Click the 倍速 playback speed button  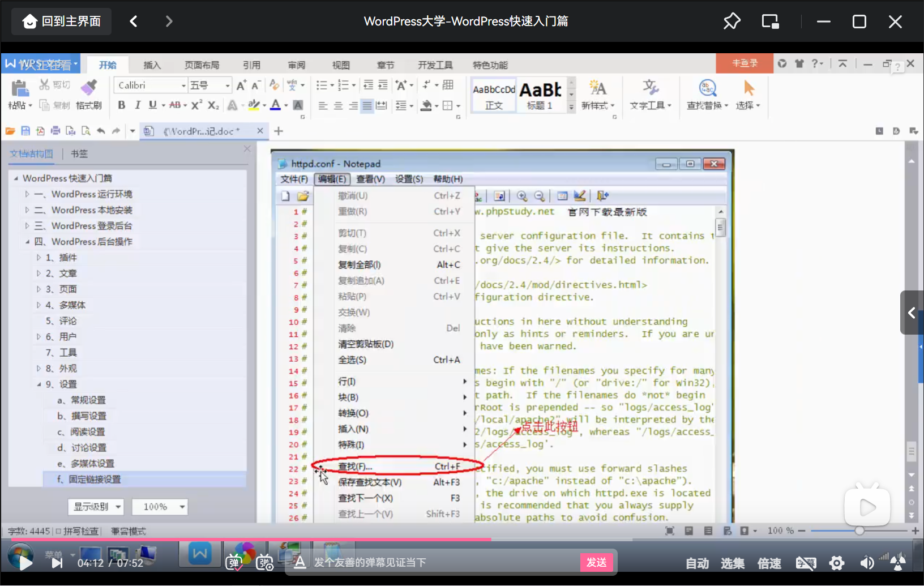pos(769,563)
